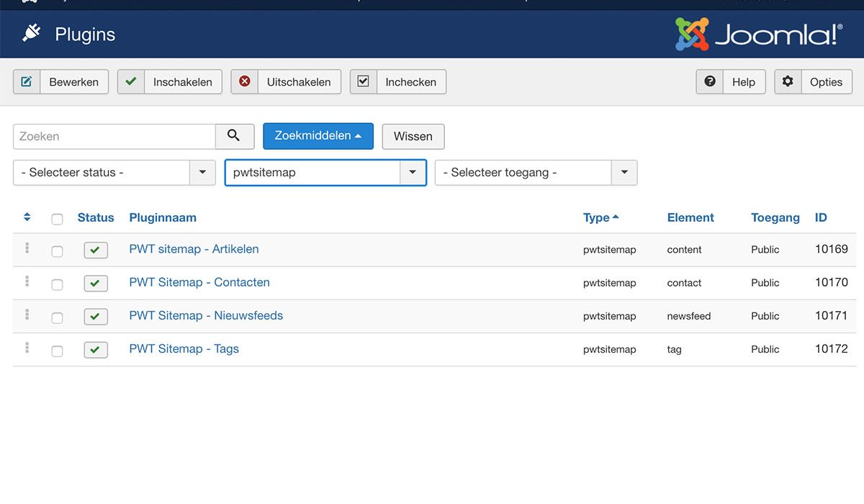Toggle enabled status of PWT Sitemap - Nieuwsfeeds
864x504 pixels.
click(x=96, y=316)
